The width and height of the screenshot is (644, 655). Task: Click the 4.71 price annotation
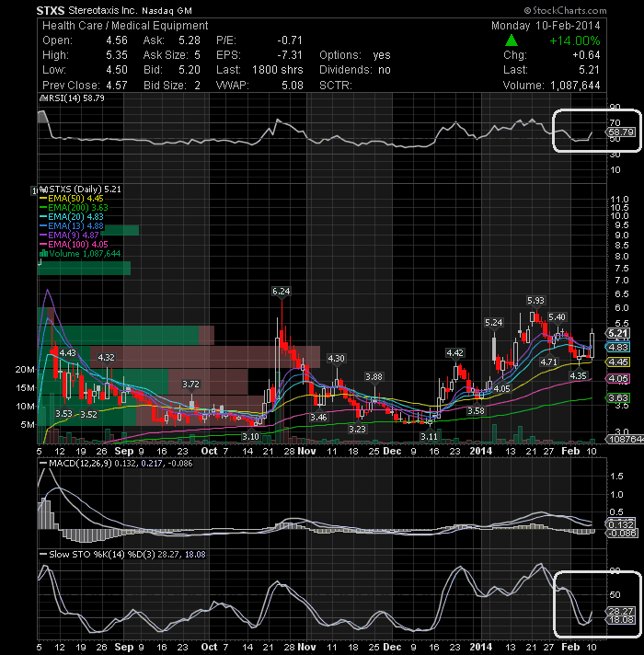click(548, 362)
